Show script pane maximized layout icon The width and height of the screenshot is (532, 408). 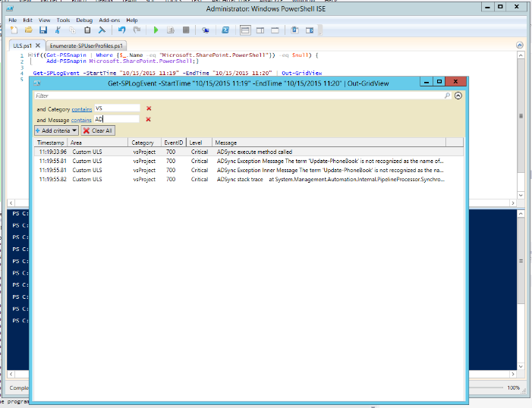275,30
